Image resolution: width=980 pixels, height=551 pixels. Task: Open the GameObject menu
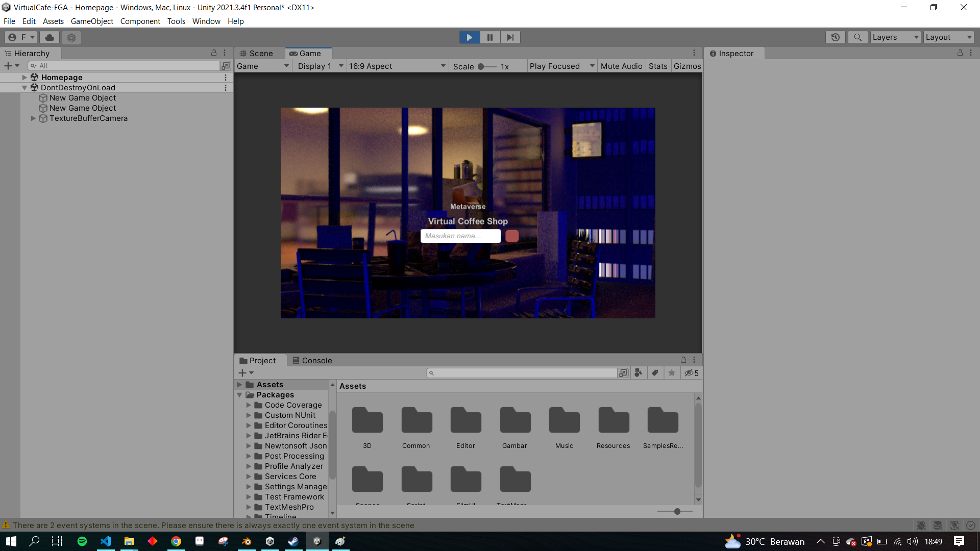[x=92, y=21]
